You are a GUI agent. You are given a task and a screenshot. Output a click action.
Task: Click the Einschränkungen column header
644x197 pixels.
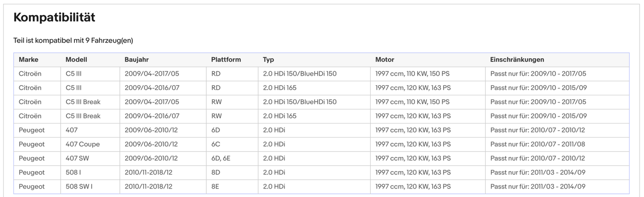[x=517, y=60]
